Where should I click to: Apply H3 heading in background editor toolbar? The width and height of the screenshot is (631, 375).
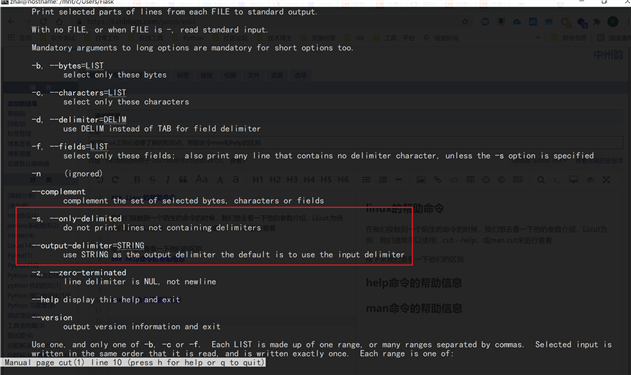pyautogui.click(x=292, y=179)
